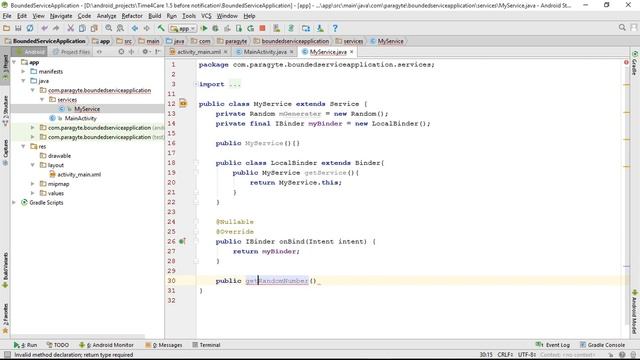Click the green Run app button

[x=204, y=28]
